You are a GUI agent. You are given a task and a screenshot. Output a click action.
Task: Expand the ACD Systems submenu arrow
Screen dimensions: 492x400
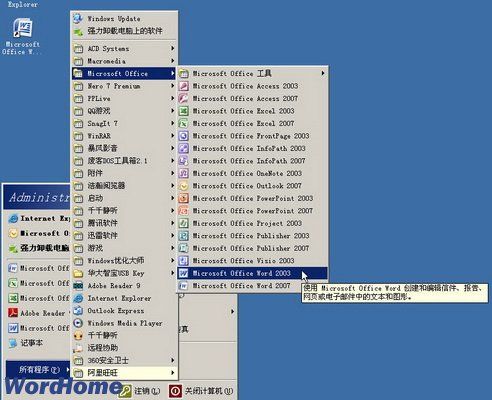172,48
